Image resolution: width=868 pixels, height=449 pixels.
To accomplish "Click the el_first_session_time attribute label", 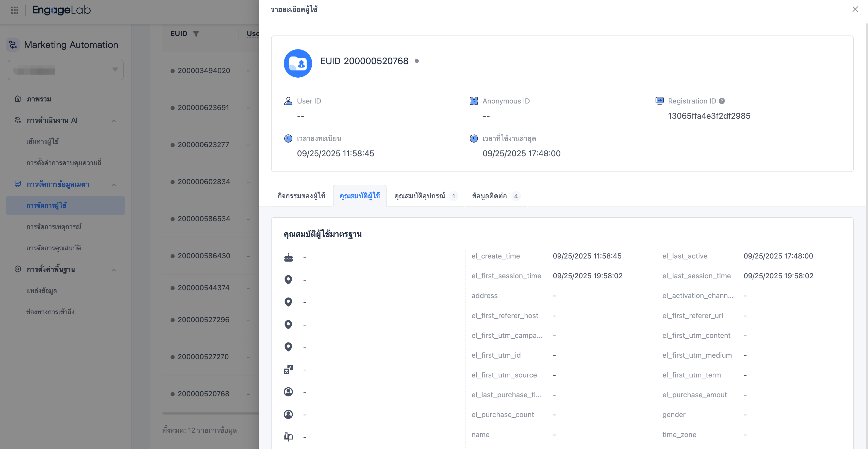I will click(506, 276).
